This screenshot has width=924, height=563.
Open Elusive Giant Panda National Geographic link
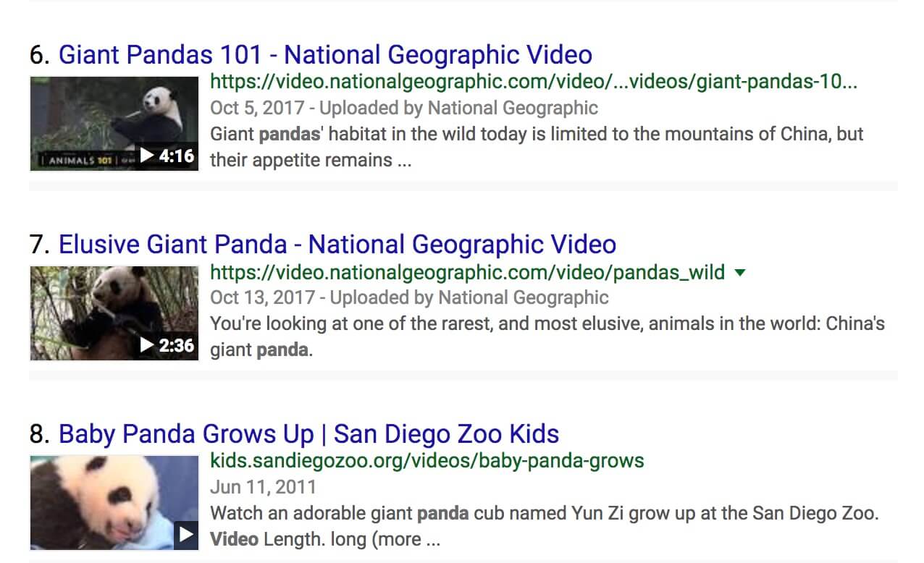click(x=337, y=245)
